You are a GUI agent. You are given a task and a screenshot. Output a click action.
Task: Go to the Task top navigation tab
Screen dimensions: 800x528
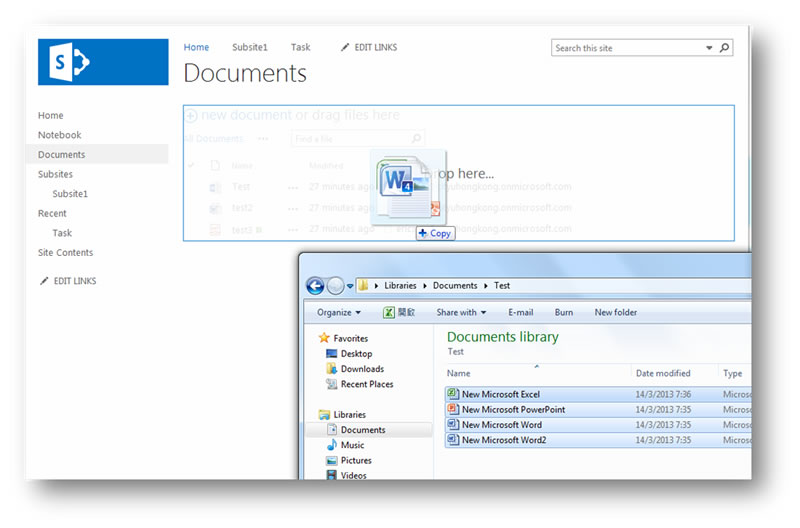tap(300, 47)
